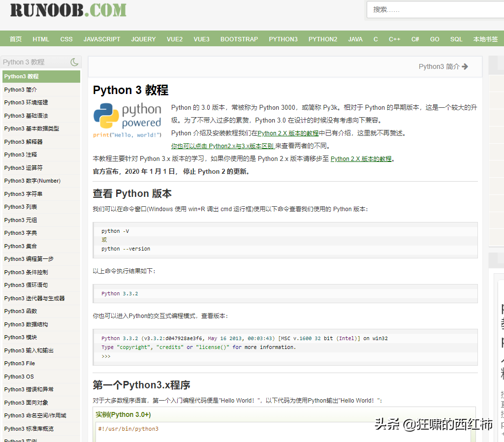Open the 首页 nav item
Image resolution: width=504 pixels, height=442 pixels.
pyautogui.click(x=16, y=39)
